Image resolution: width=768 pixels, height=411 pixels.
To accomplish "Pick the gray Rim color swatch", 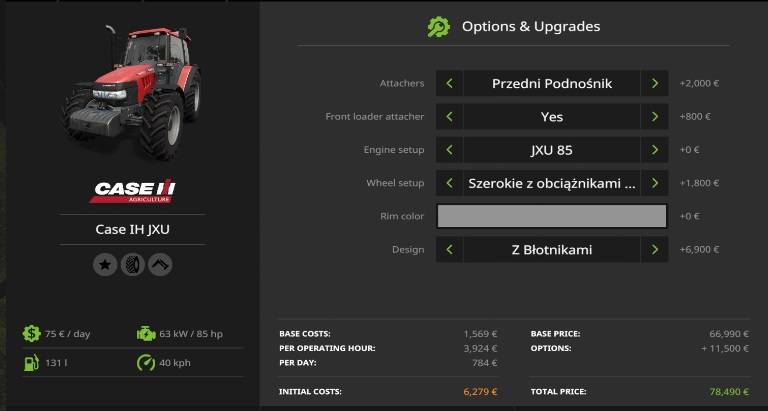I will (552, 216).
